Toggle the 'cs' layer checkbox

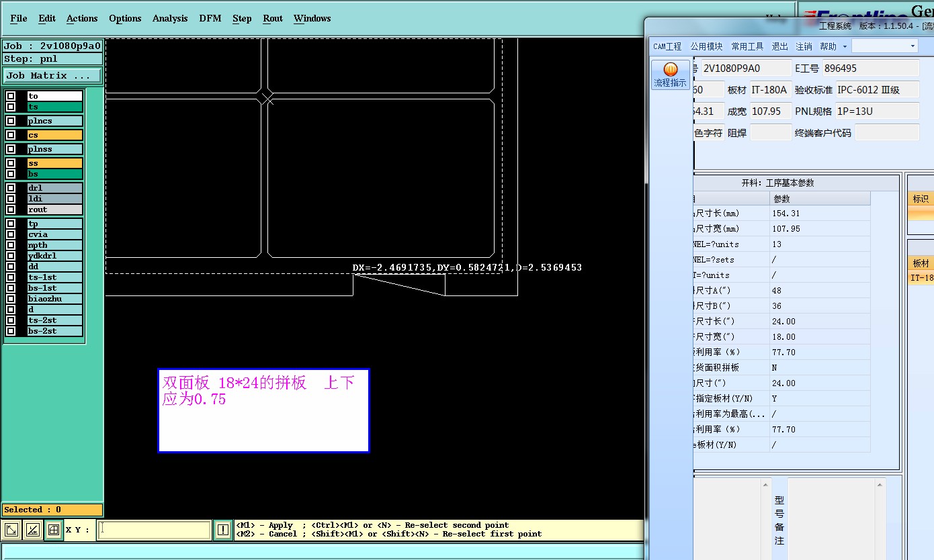[11, 135]
